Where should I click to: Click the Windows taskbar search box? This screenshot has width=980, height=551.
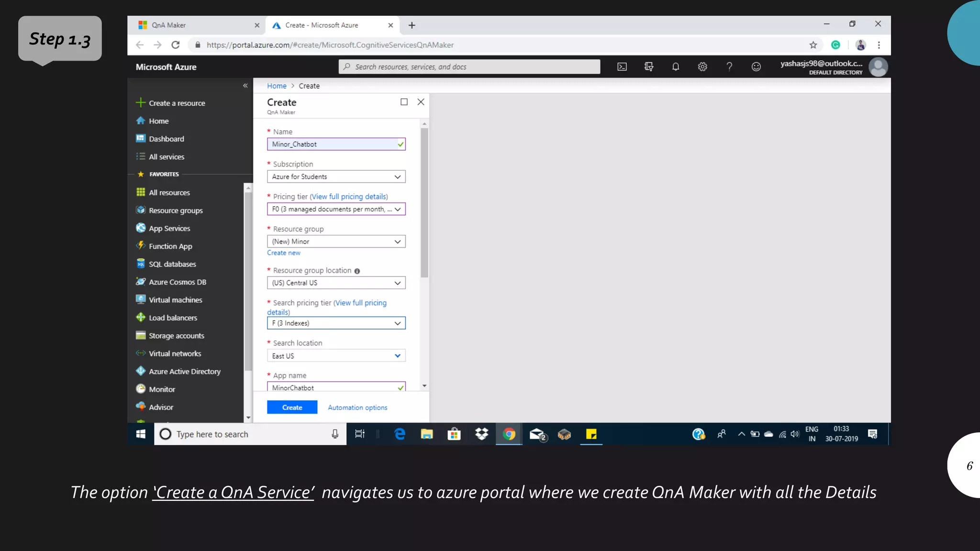click(x=250, y=434)
